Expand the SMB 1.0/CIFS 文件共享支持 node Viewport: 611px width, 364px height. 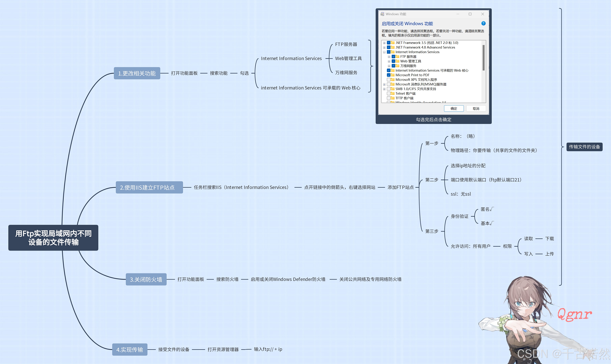pos(384,89)
